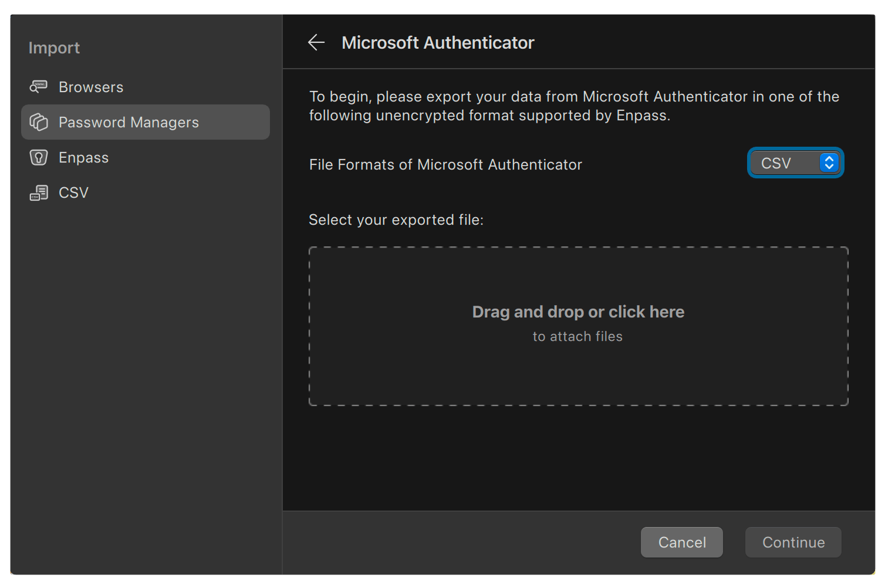Image resolution: width=885 pixels, height=588 pixels.
Task: Select Password Managers in the sidebar
Action: [146, 122]
